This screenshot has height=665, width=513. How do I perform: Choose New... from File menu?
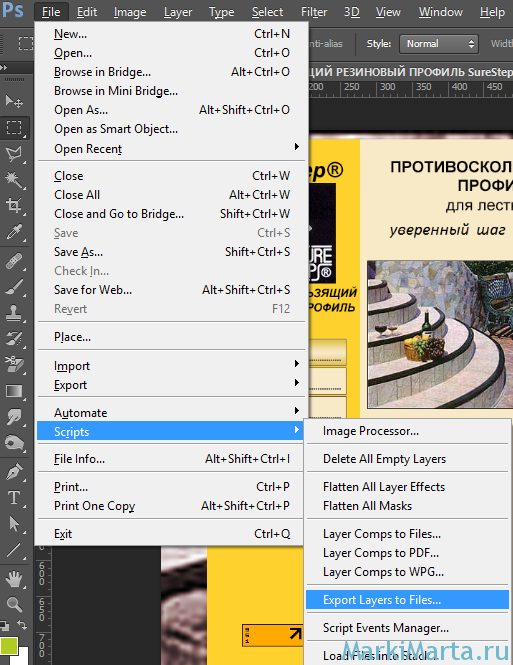coord(171,34)
